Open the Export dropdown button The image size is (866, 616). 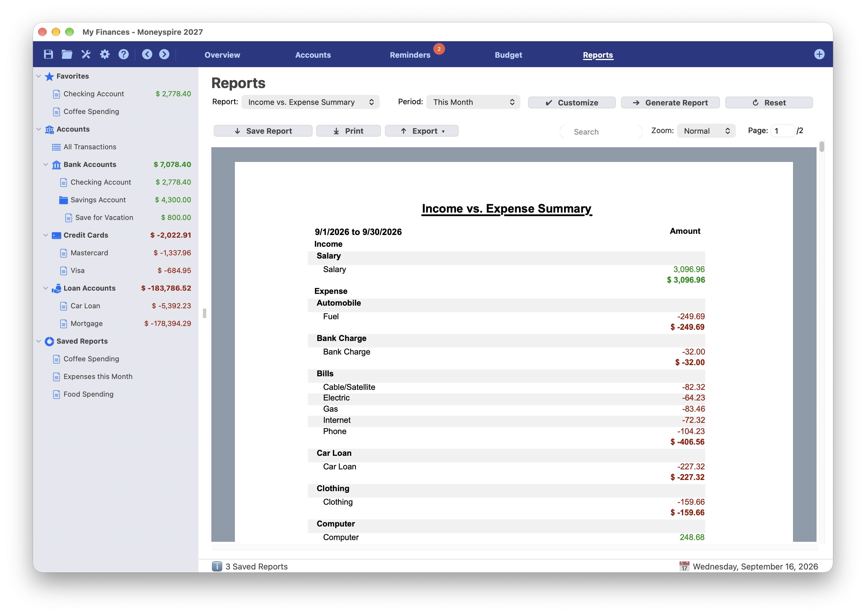pos(421,131)
